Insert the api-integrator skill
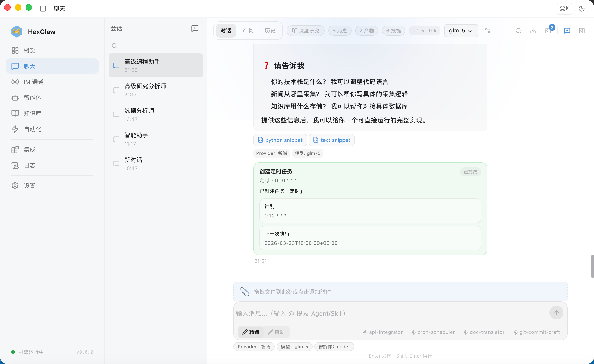The width and height of the screenshot is (594, 364). tap(383, 332)
